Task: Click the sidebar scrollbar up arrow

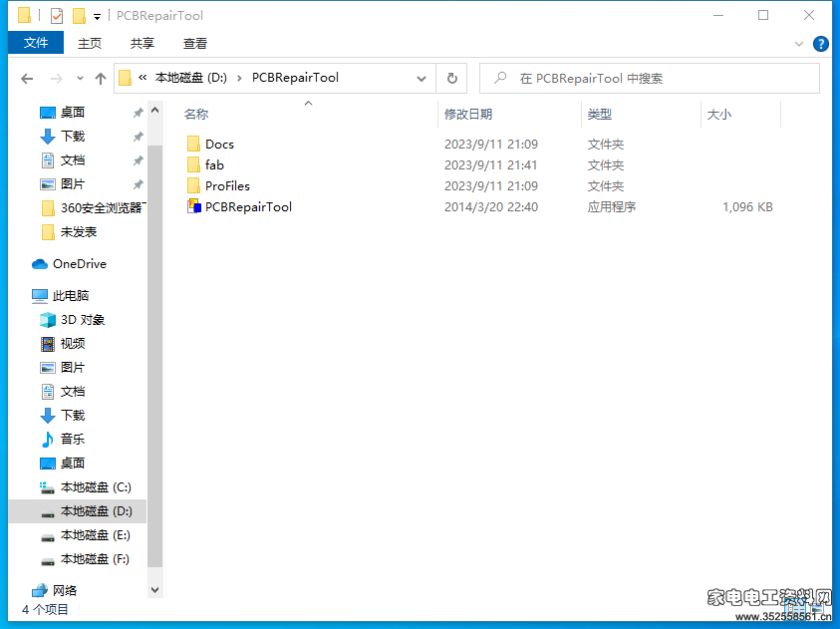Action: (154, 110)
